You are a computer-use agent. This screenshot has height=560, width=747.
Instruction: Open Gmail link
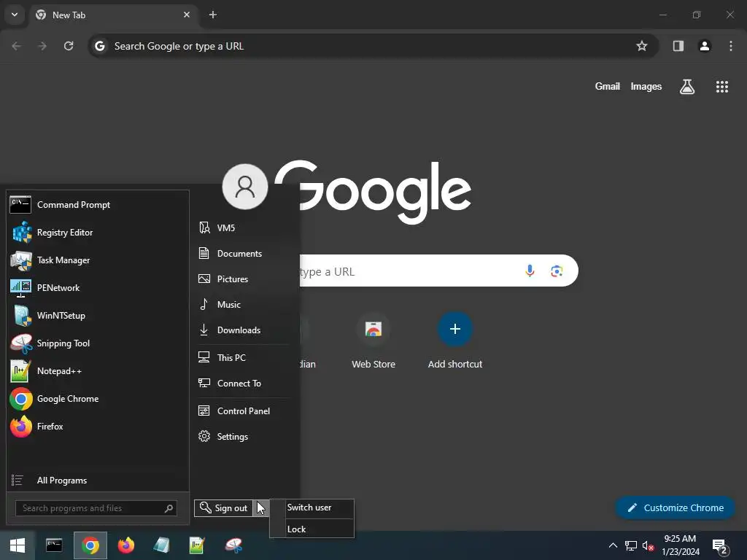coord(608,86)
